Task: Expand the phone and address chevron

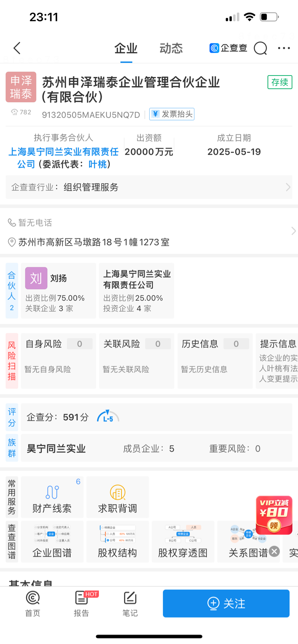Action: [293, 231]
